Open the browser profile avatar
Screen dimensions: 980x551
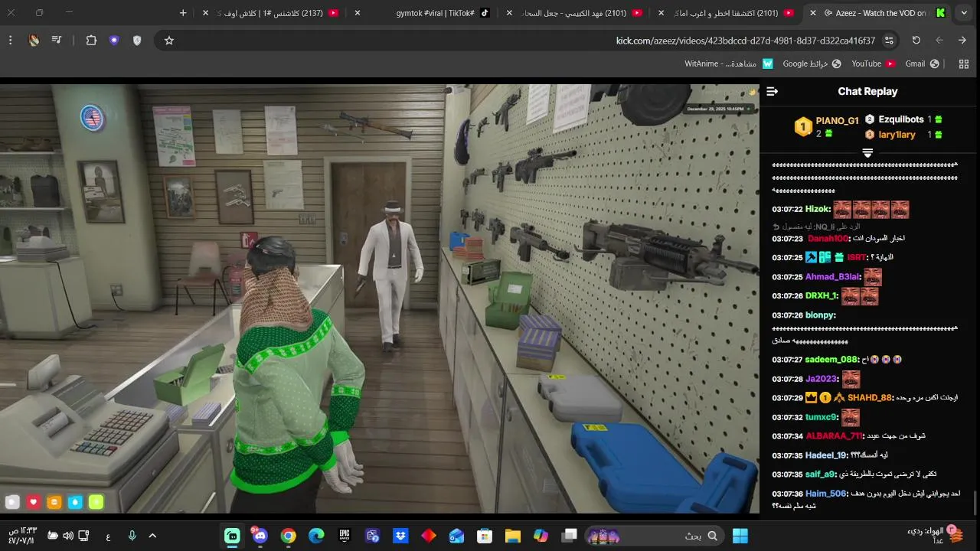coord(34,41)
